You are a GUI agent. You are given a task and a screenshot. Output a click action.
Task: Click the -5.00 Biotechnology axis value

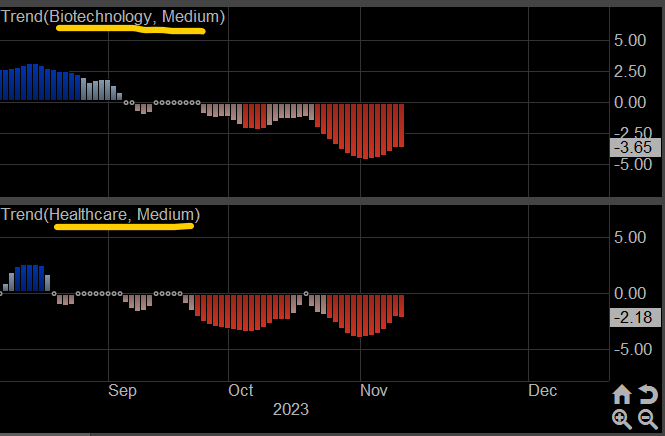tap(633, 165)
